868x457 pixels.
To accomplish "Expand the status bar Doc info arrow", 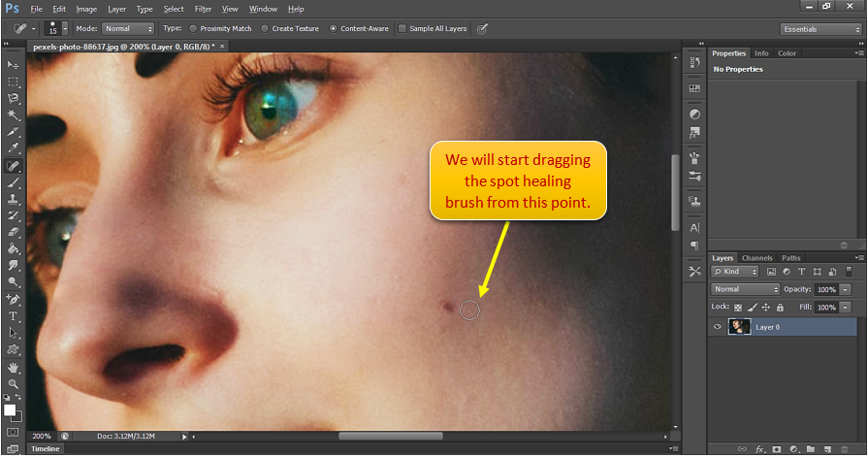I will [184, 437].
